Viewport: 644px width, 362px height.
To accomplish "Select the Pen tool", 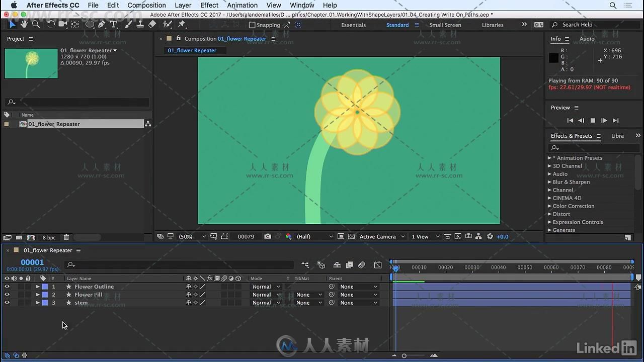I will [x=102, y=24].
